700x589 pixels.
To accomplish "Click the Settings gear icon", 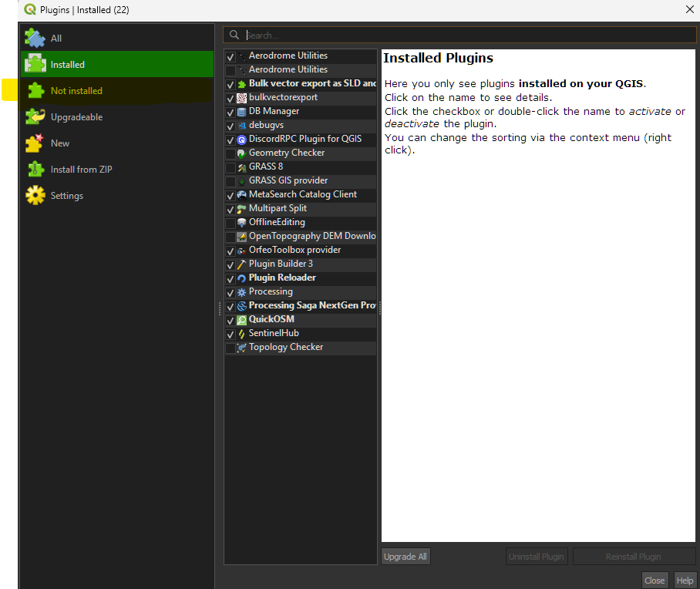I will pos(35,196).
